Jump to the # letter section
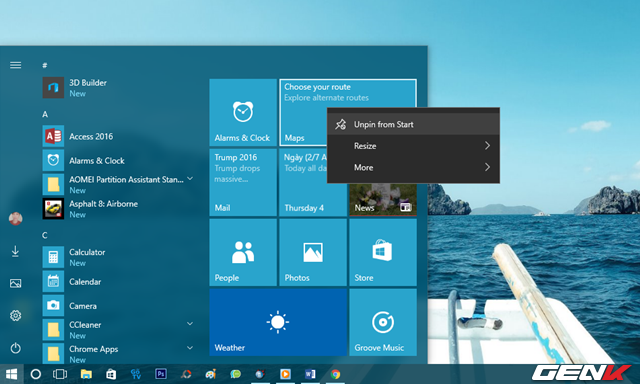Image resolution: width=640 pixels, height=384 pixels. pyautogui.click(x=45, y=65)
